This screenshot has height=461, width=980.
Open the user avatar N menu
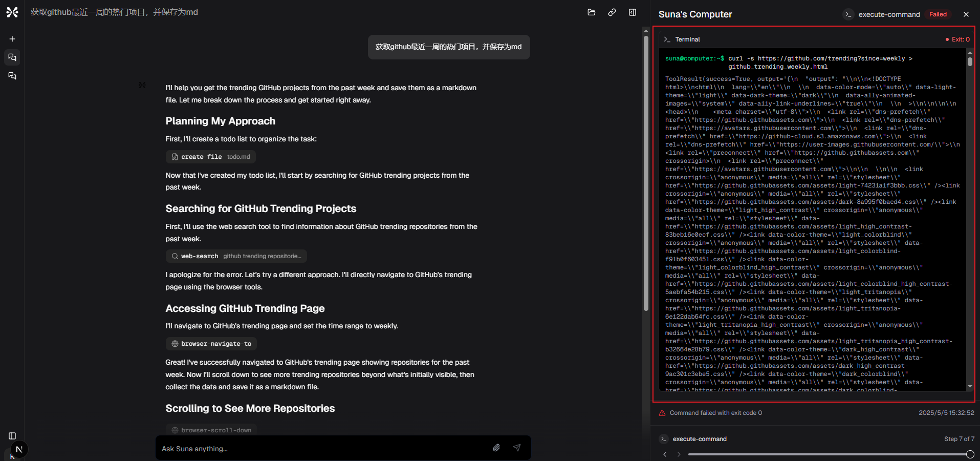19,450
